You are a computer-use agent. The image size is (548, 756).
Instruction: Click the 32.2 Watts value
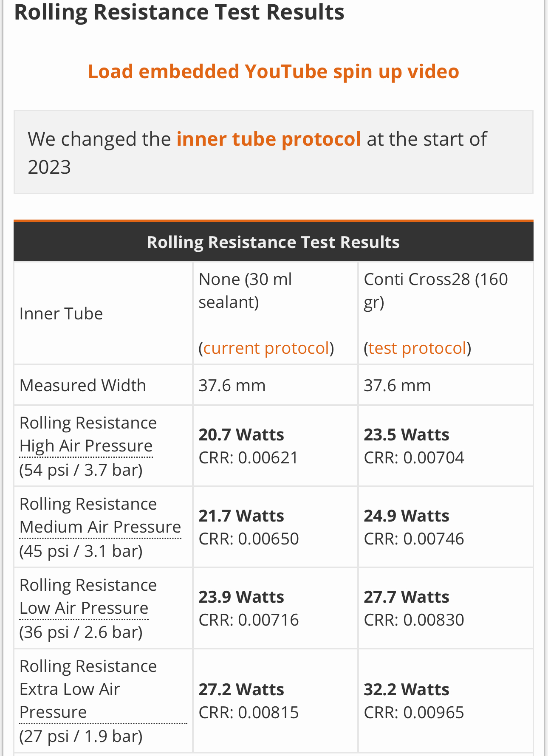(x=407, y=690)
